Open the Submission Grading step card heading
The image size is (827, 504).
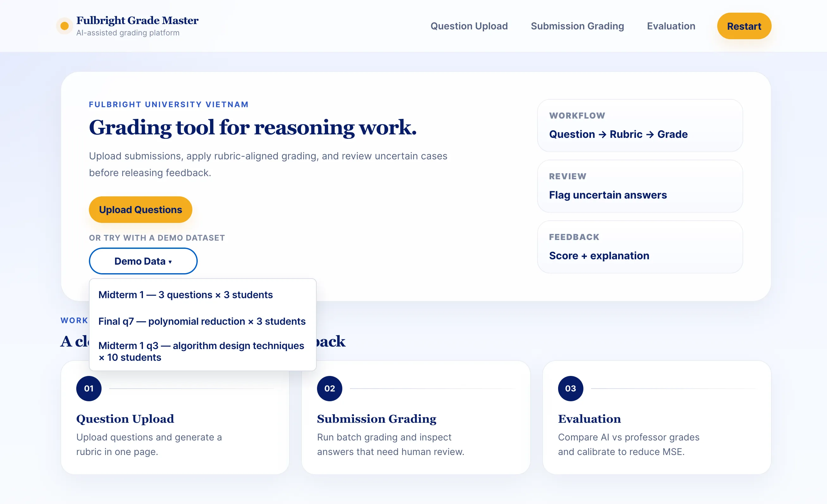point(376,419)
